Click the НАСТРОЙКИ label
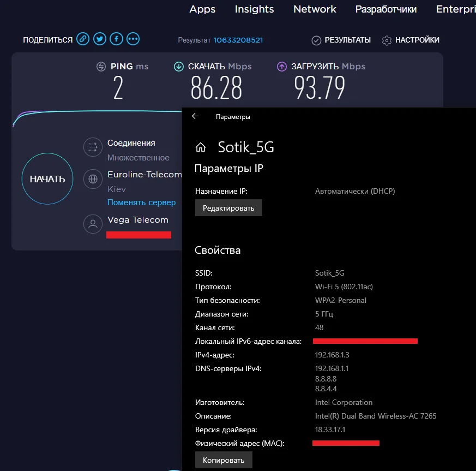The width and height of the screenshot is (476, 471). tap(417, 40)
